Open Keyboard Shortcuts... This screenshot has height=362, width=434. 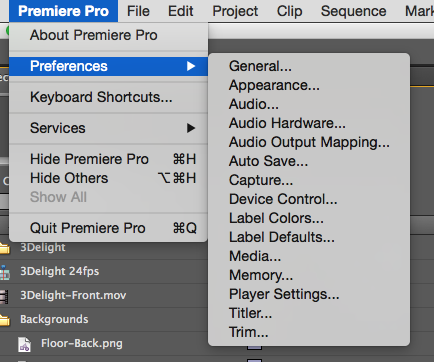pos(108,97)
